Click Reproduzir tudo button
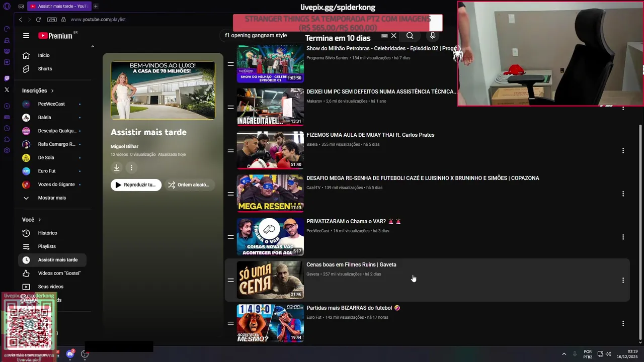This screenshot has height=362, width=644. click(x=136, y=185)
